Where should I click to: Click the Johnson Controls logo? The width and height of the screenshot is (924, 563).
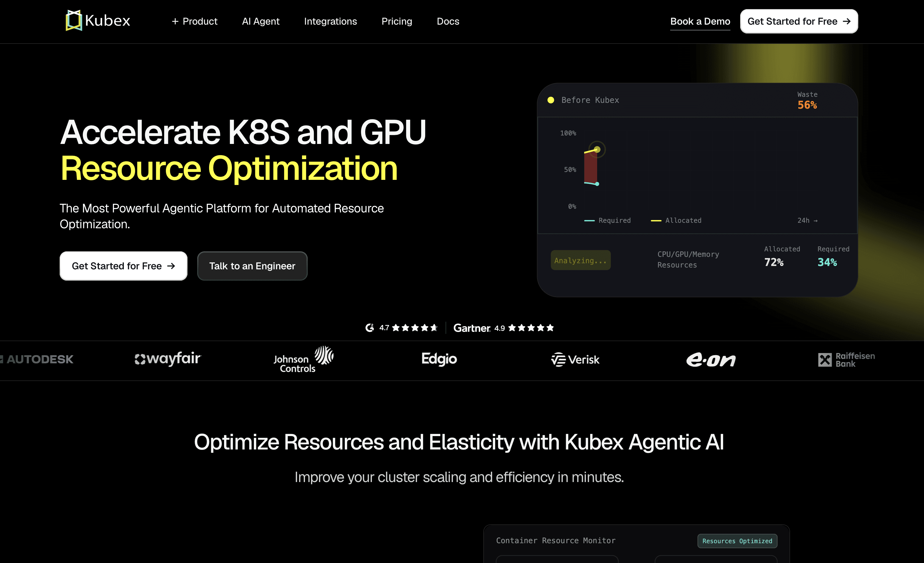pos(303,360)
